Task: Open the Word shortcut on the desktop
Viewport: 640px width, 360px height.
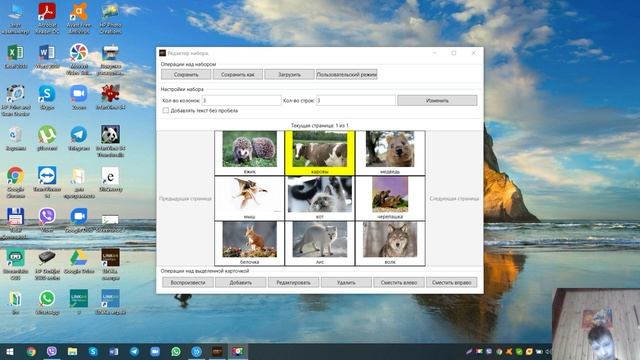Action: pyautogui.click(x=47, y=56)
